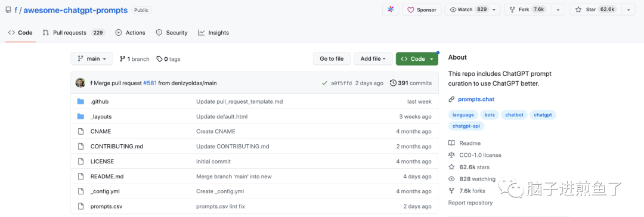Sponsor the repository with heart button
The width and height of the screenshot is (644, 217).
pyautogui.click(x=422, y=10)
